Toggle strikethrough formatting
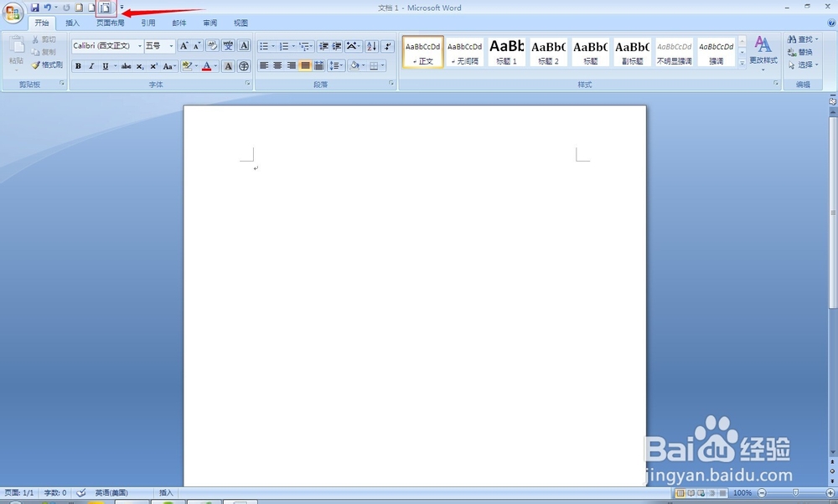The image size is (838, 504). [x=127, y=66]
